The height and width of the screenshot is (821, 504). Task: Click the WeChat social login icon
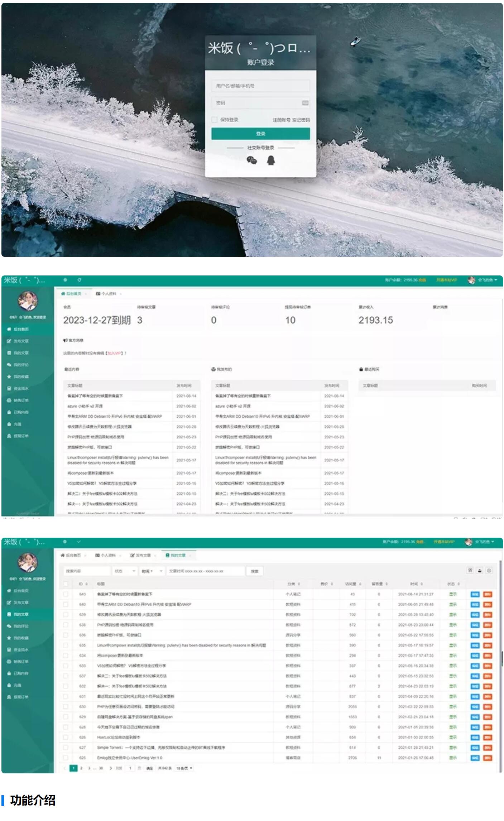[x=252, y=160]
